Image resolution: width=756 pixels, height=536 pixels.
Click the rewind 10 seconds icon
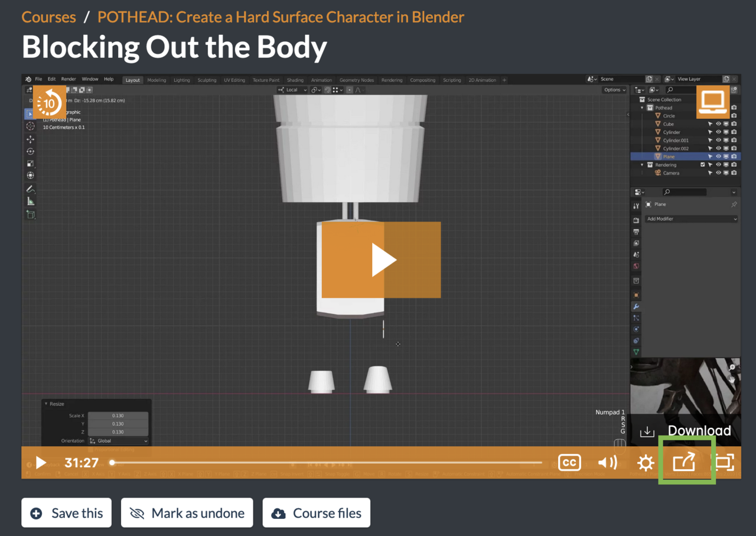pyautogui.click(x=49, y=102)
